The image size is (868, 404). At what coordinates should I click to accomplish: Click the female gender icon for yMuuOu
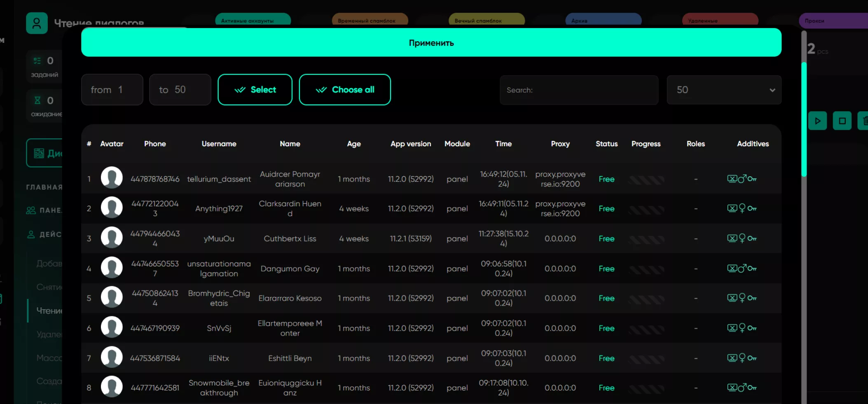(742, 238)
